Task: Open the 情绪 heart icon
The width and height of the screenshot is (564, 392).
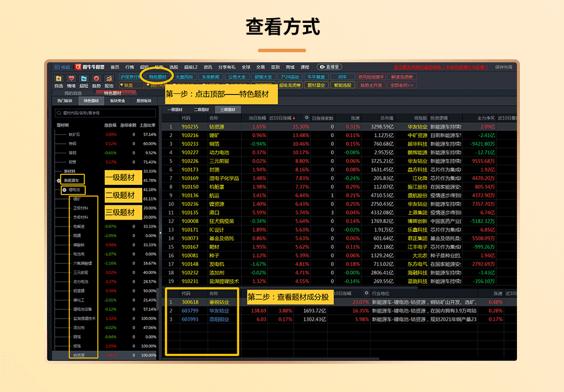Action: 71,78
